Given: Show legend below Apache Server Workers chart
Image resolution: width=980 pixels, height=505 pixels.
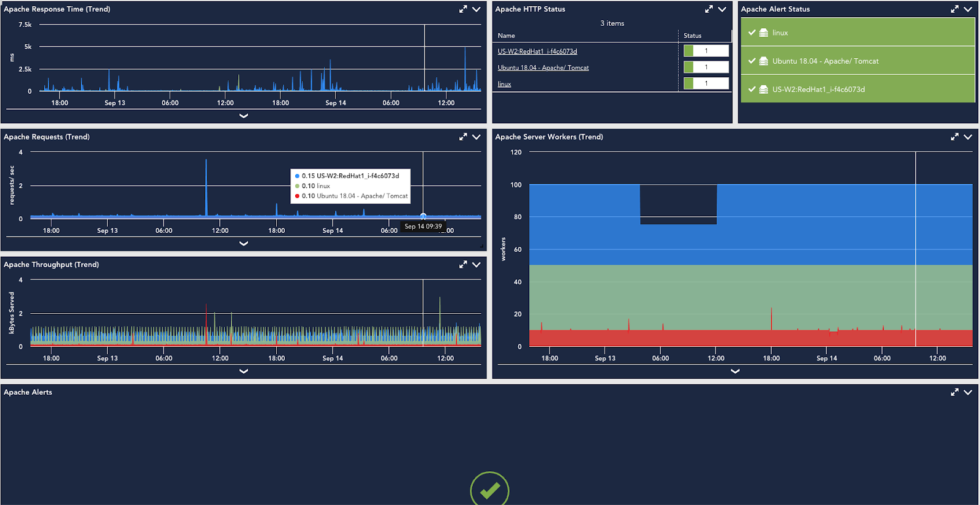Looking at the screenshot, I should click(735, 371).
